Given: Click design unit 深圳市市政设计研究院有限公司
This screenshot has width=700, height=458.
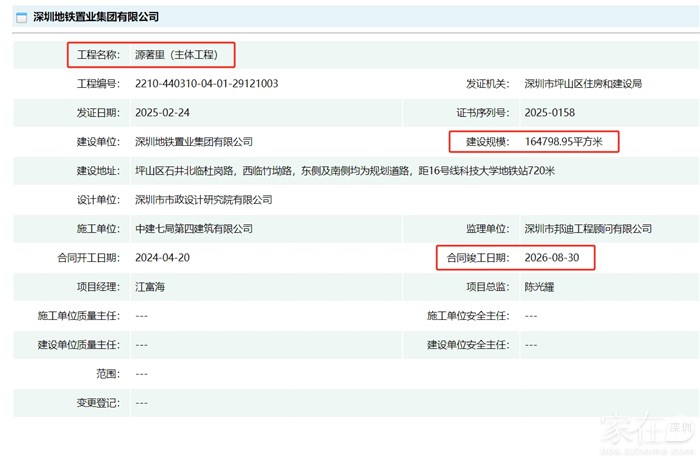Looking at the screenshot, I should pos(204,200).
